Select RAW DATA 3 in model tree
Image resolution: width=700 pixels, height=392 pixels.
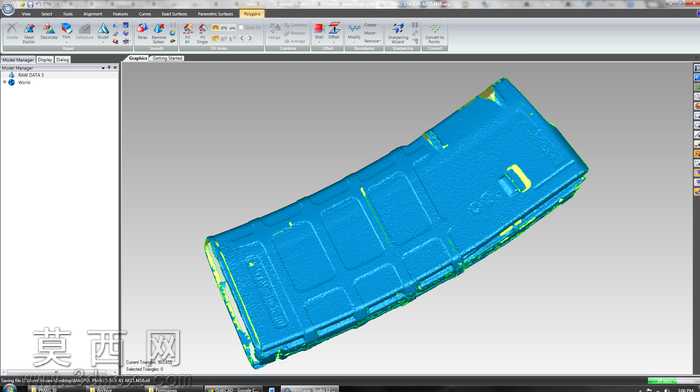(30, 75)
